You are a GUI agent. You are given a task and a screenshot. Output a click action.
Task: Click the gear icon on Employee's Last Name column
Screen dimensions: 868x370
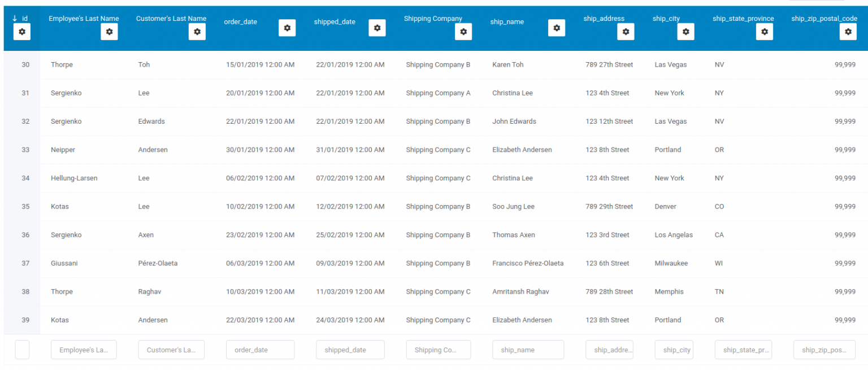(109, 32)
